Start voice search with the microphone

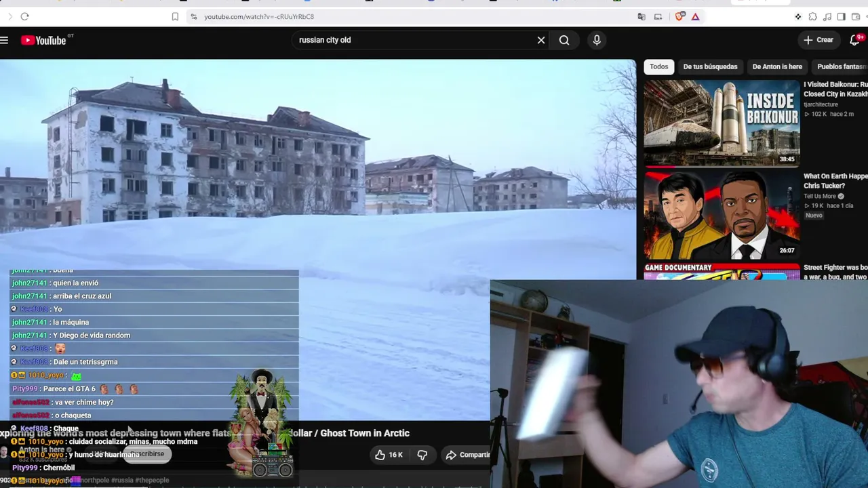click(x=597, y=40)
